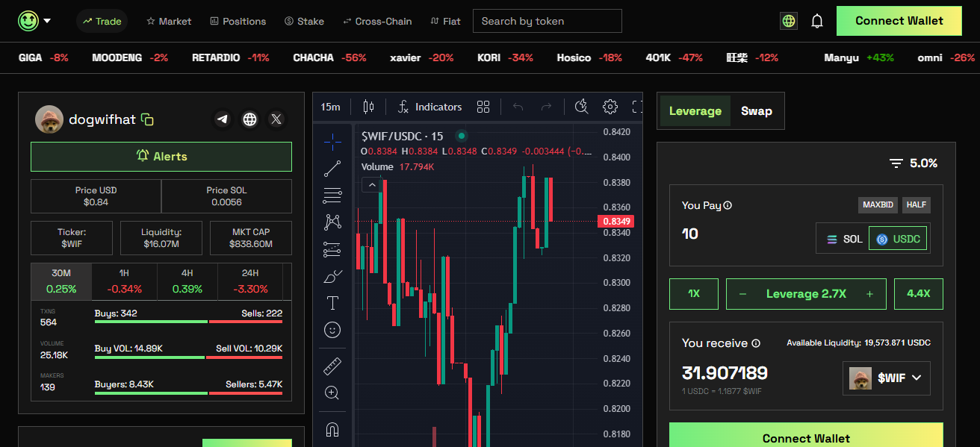Select the trend line drawing tool
This screenshot has height=447, width=980.
point(332,169)
